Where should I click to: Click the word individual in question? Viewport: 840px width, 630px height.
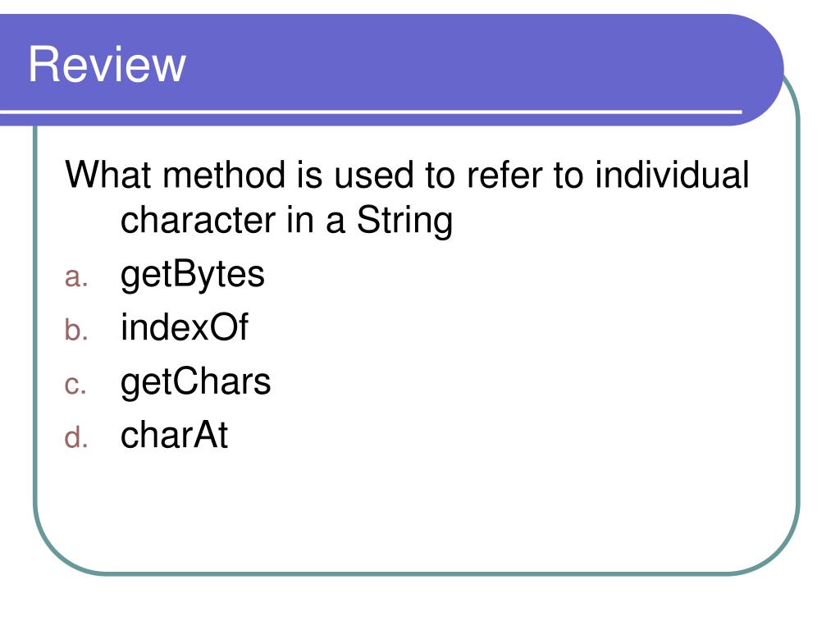click(x=672, y=174)
